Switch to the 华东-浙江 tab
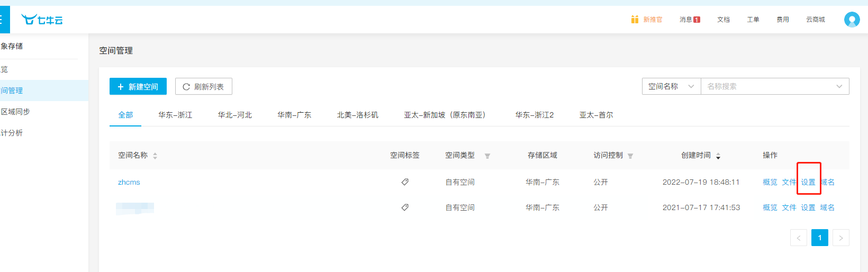868x272 pixels. coord(175,115)
